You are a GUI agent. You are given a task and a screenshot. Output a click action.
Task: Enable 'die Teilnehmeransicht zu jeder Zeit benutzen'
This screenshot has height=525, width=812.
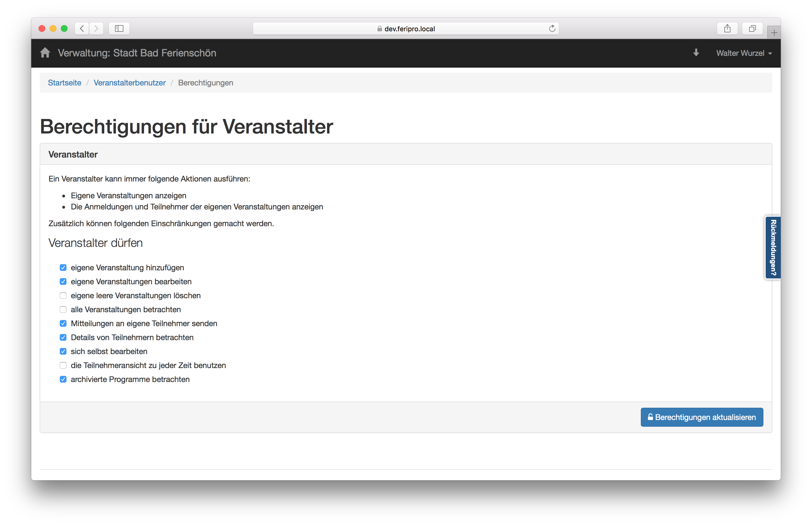point(63,366)
